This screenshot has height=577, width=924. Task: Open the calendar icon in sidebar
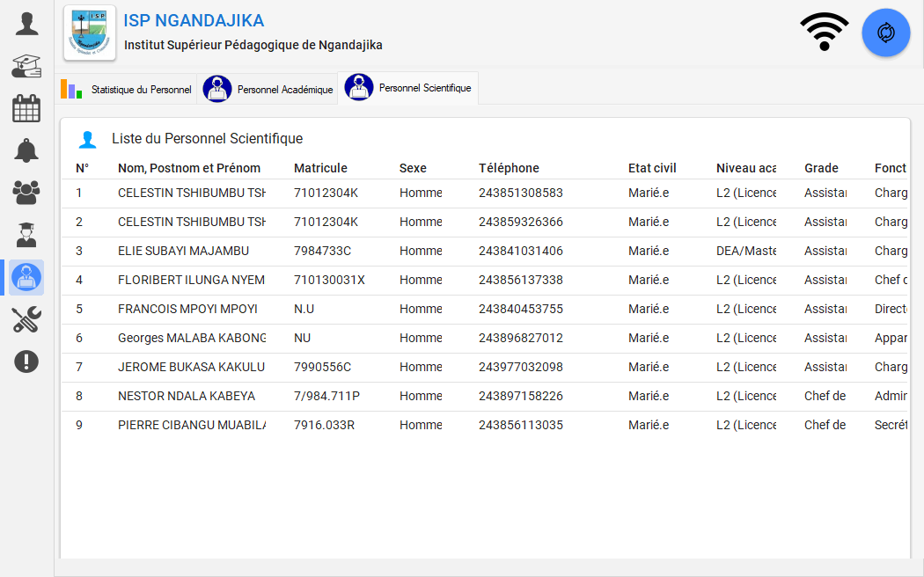pyautogui.click(x=26, y=108)
